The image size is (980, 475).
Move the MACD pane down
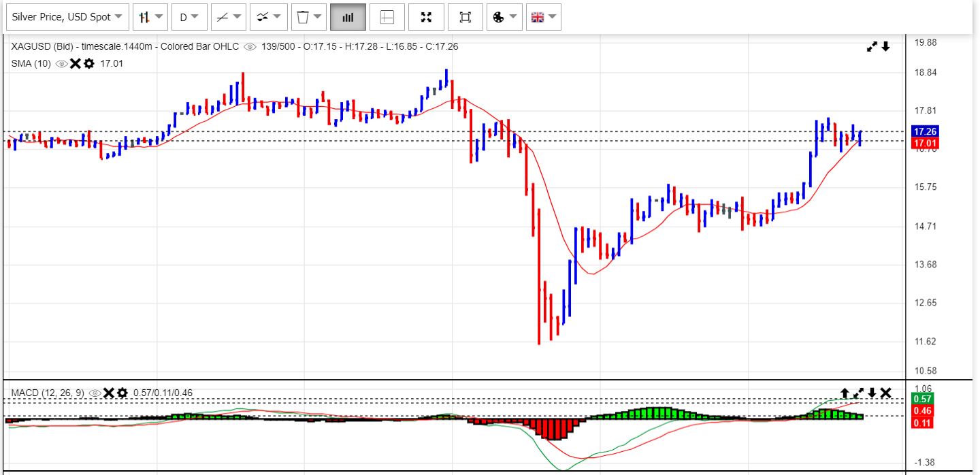tap(872, 393)
